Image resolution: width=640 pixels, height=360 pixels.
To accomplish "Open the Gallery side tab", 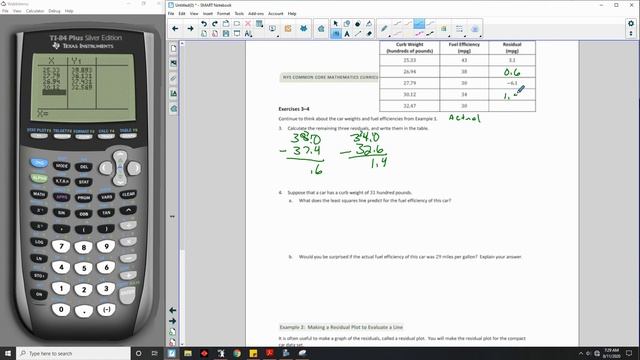I will tap(173, 63).
